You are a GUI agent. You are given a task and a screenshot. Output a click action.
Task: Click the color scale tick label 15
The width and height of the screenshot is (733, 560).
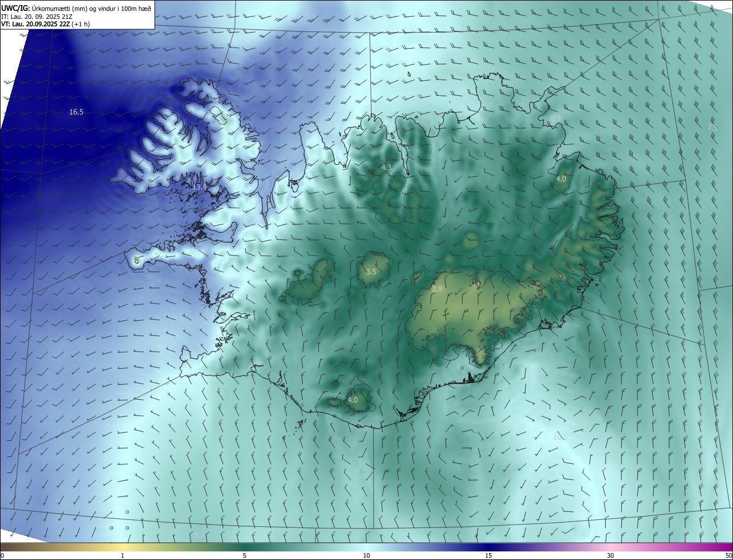pos(488,555)
